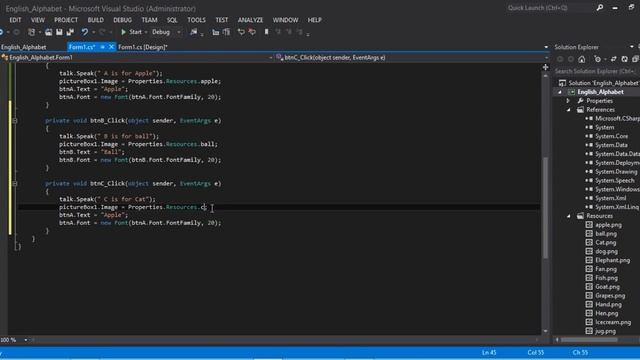Click the decrease indent toolbar icon
640x360 pixels.
216,32
